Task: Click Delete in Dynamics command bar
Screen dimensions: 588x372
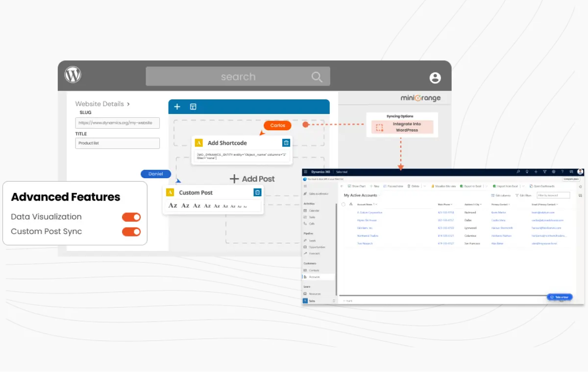Action: pos(413,186)
